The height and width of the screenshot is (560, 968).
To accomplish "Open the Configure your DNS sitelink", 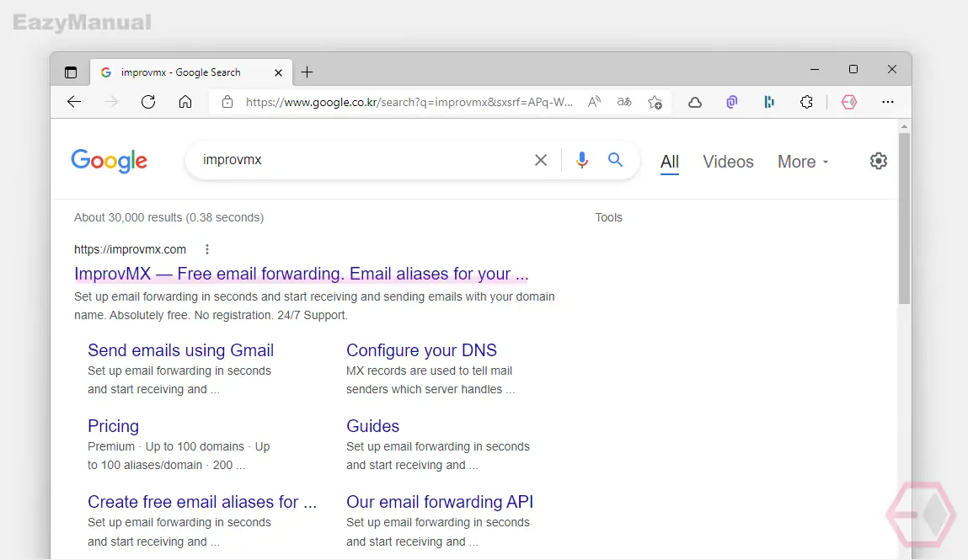I will 421,349.
